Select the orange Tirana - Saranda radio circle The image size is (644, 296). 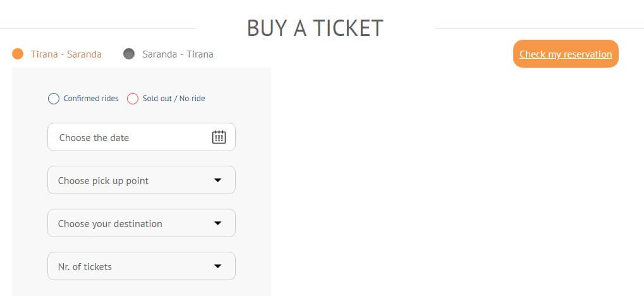[18, 54]
